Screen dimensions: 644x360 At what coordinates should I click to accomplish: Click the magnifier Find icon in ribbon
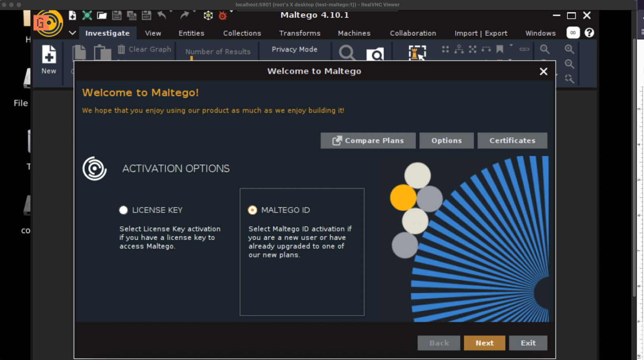(x=347, y=53)
